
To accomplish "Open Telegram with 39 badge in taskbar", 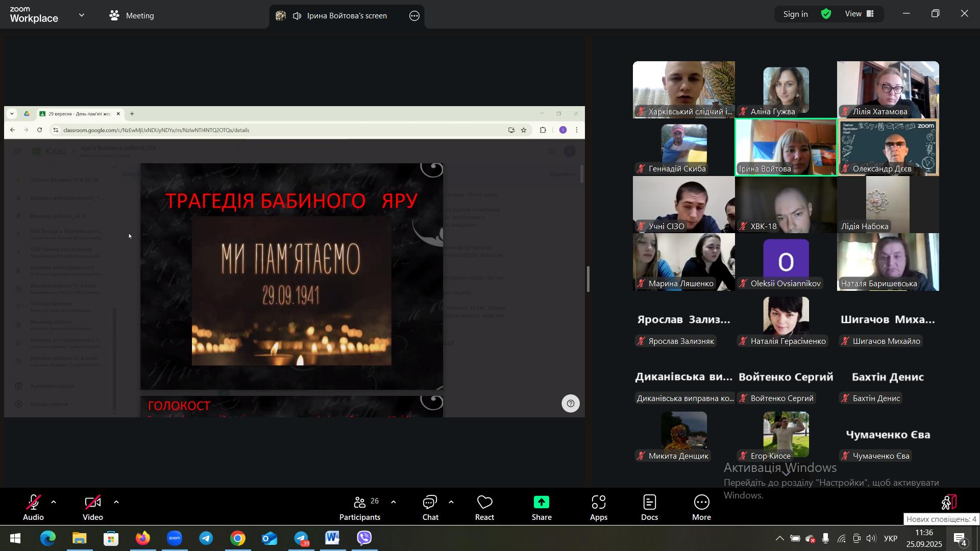I will coord(302,539).
